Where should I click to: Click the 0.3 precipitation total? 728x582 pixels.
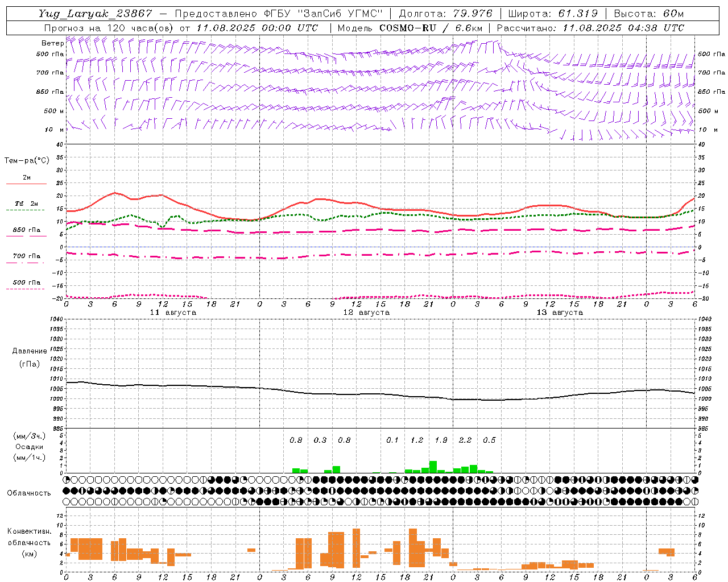point(320,440)
